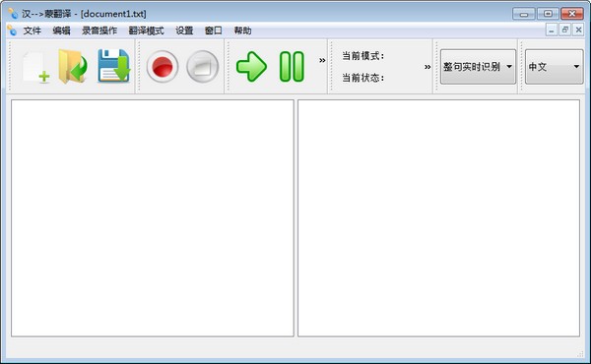The image size is (591, 364).
Task: Expand toolbar overflow chevron after pause icon
Action: 322,60
